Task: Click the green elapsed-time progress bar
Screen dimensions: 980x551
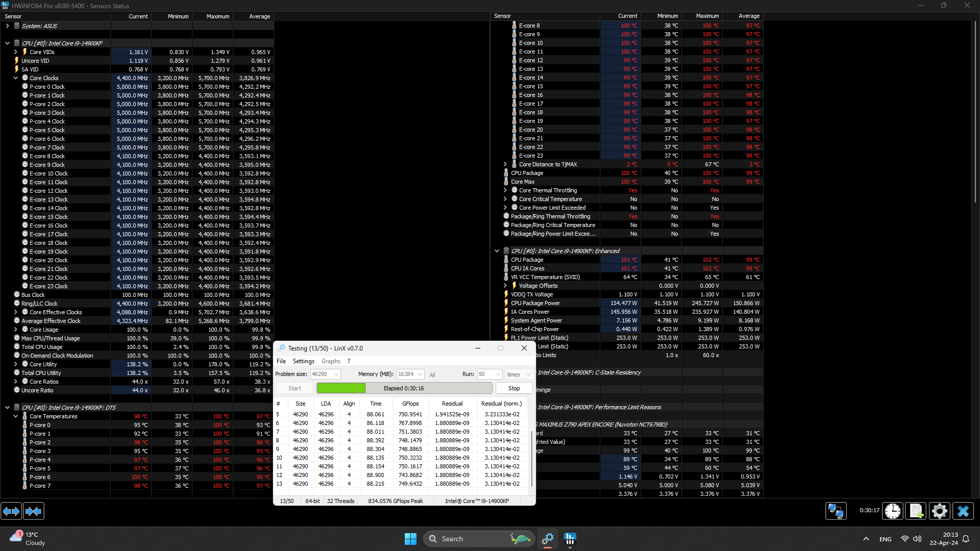Action: click(341, 388)
